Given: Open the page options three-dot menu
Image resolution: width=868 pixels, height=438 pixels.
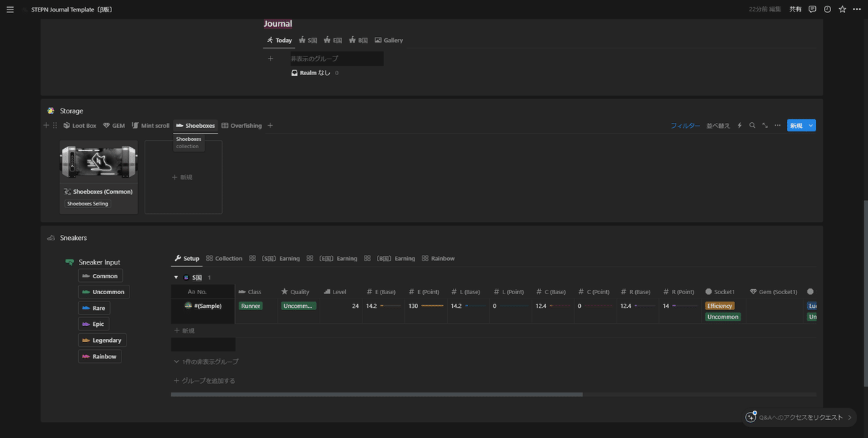Looking at the screenshot, I should click(x=856, y=9).
